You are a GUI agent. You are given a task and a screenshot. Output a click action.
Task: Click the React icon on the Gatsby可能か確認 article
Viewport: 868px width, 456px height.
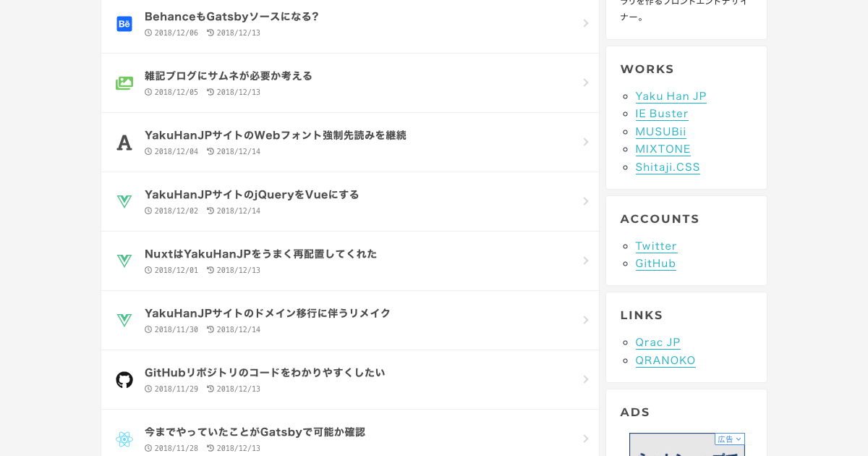pyautogui.click(x=124, y=439)
